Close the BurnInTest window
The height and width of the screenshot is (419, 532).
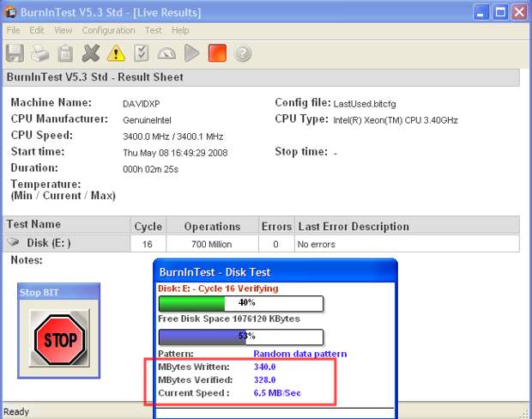tap(519, 12)
